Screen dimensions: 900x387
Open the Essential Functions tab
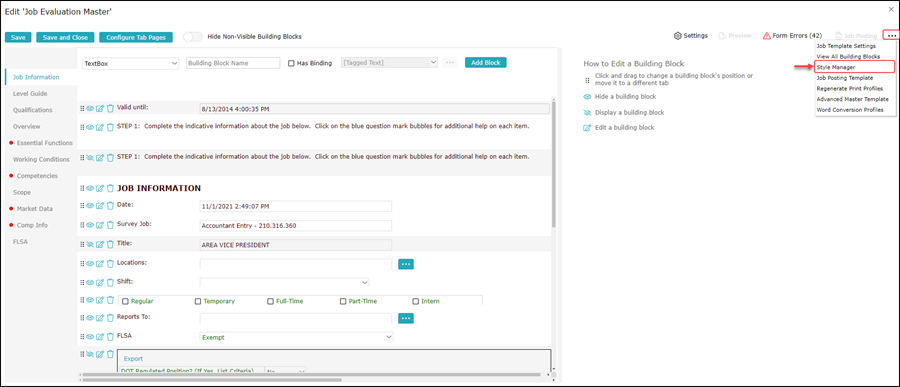44,142
